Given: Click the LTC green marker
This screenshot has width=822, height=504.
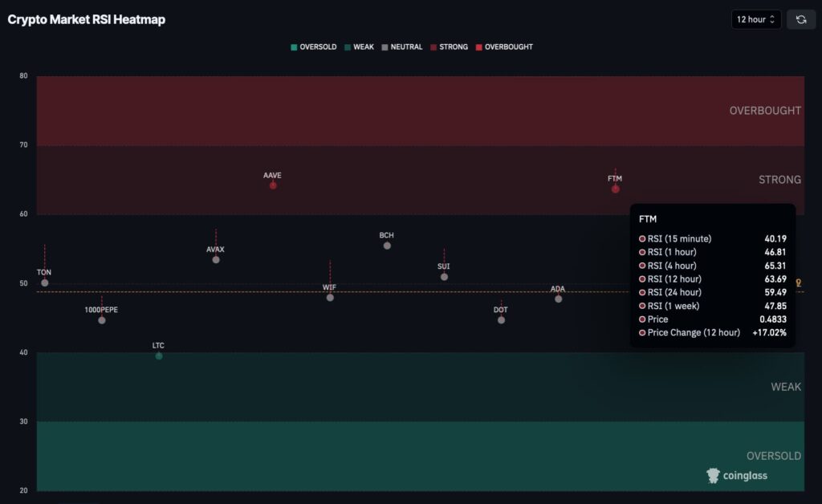Looking at the screenshot, I should tap(159, 356).
